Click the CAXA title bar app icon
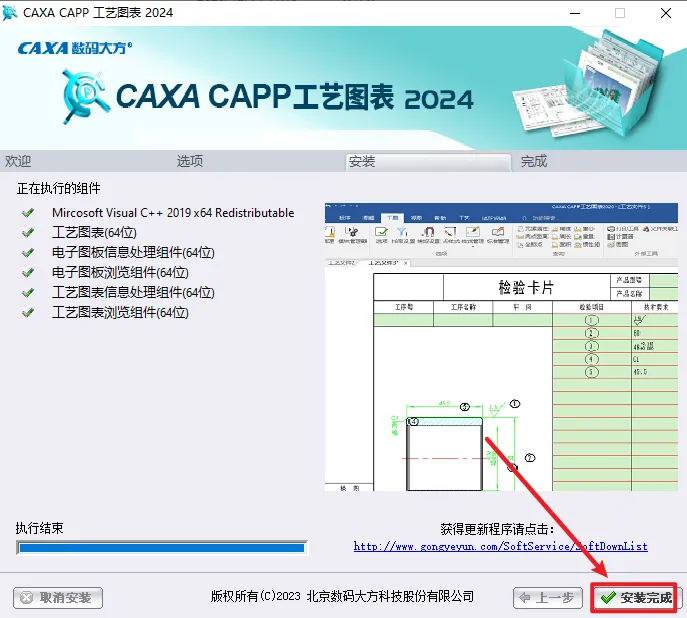Screen dimensions: 687x618 (x=10, y=13)
